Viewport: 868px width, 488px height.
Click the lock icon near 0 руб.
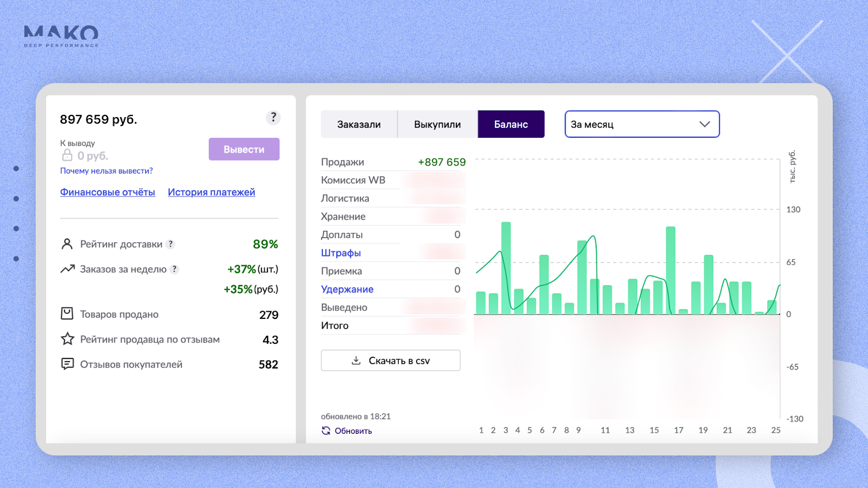[x=67, y=156]
